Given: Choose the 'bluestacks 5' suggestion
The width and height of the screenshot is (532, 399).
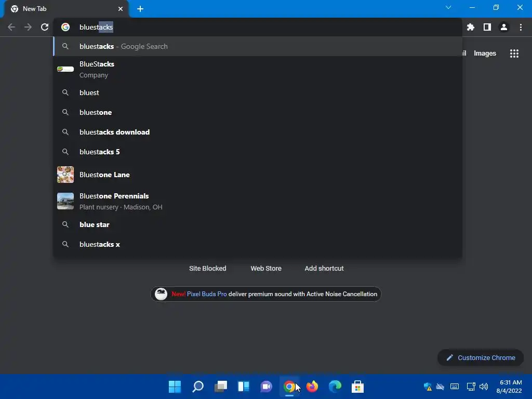Looking at the screenshot, I should 258,152.
